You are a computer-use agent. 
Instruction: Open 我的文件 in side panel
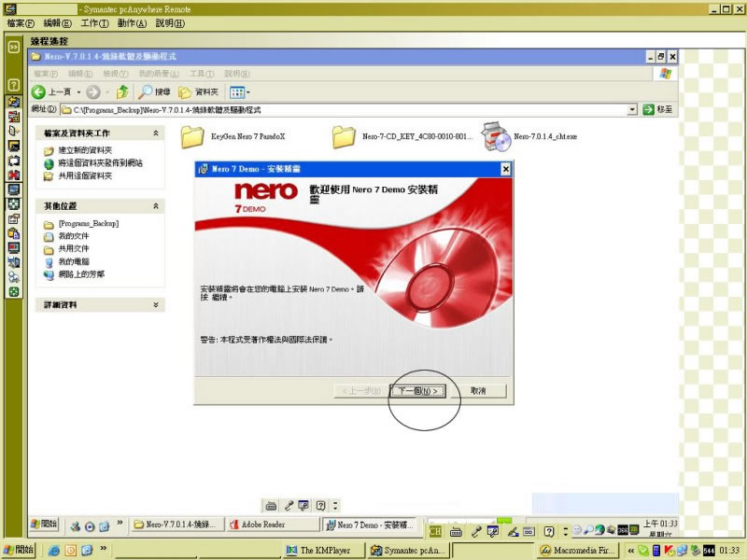click(x=74, y=236)
